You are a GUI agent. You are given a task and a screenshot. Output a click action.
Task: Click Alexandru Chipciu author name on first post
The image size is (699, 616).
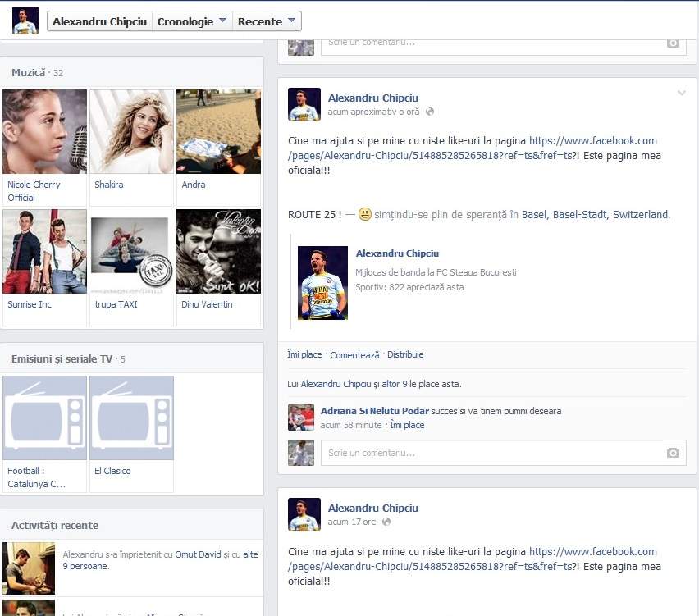click(x=373, y=98)
